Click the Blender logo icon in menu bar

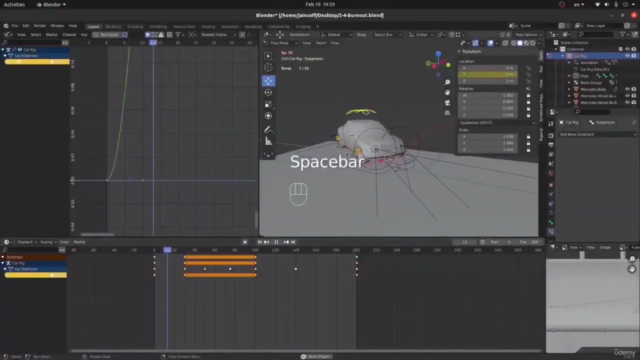click(6, 26)
